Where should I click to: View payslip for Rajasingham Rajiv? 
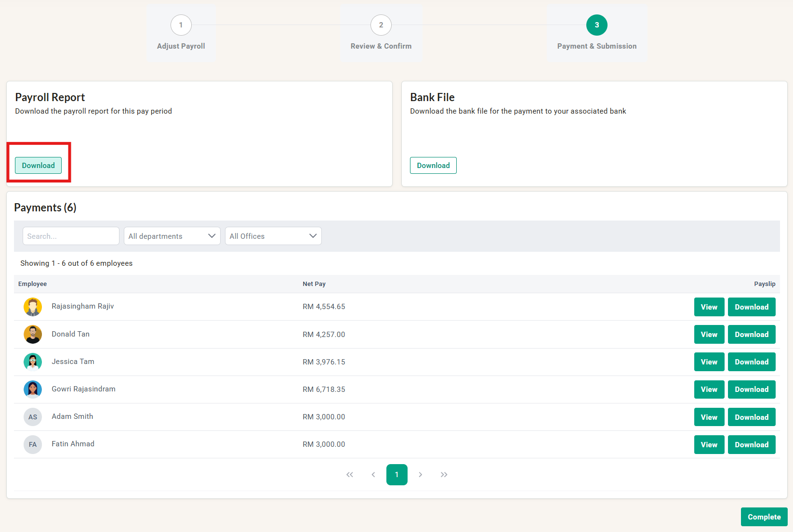pos(709,307)
